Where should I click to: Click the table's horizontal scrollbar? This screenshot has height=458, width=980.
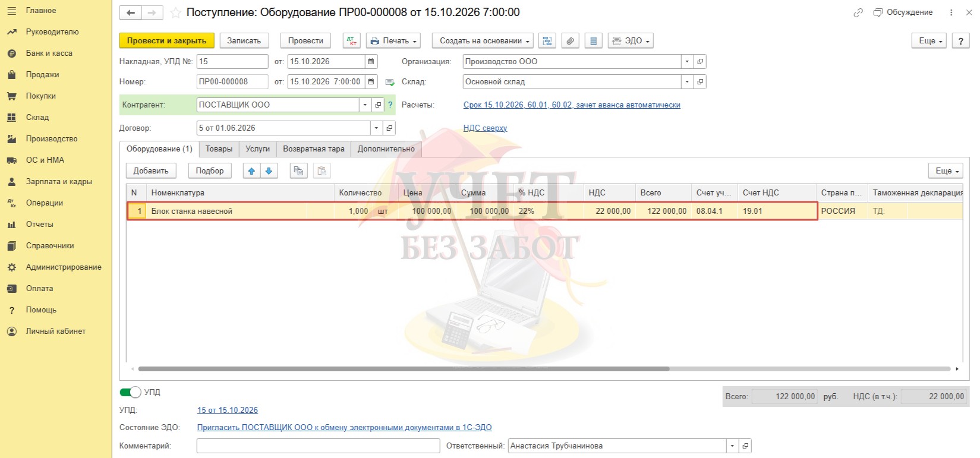pos(404,369)
